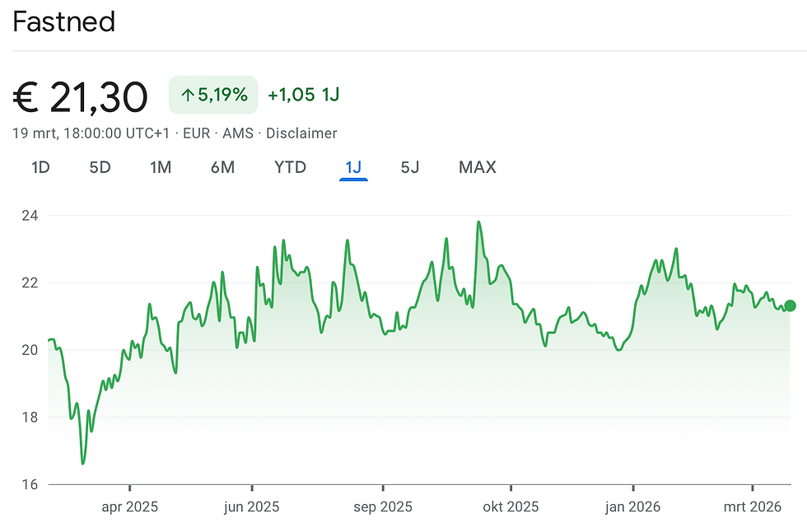Screen dimensions: 807x532
Task: Click the 24 value on price axis
Action: [30, 216]
